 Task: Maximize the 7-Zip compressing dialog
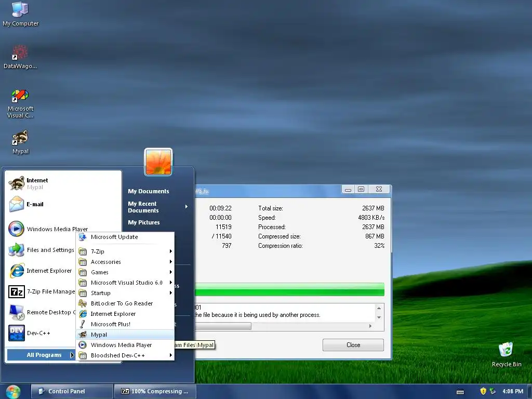coord(361,189)
